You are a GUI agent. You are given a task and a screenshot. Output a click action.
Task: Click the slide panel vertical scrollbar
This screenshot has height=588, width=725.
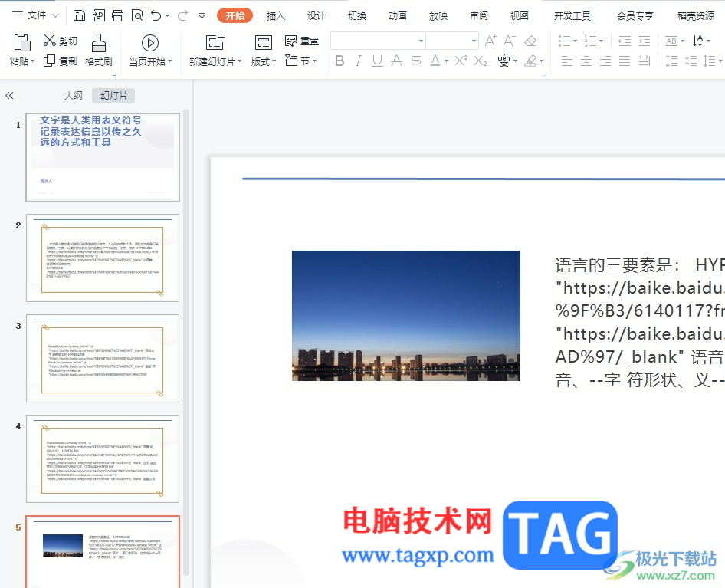[x=186, y=343]
